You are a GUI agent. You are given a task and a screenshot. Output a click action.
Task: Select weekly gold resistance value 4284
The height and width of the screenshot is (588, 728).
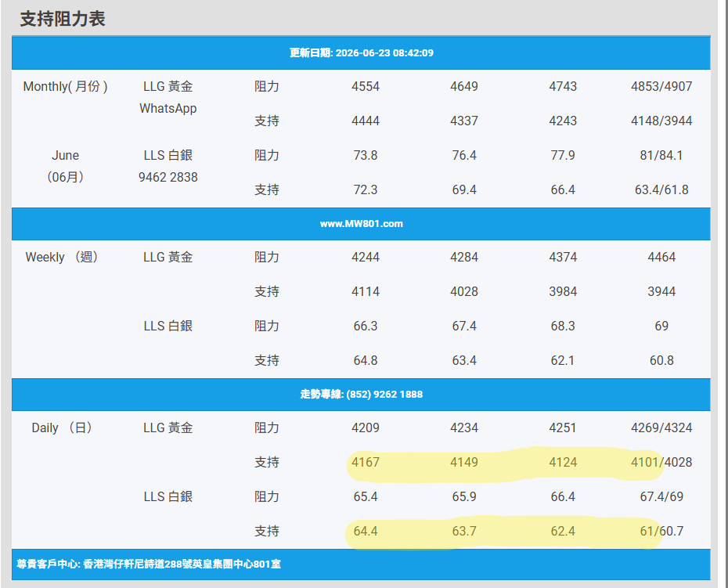[x=464, y=257]
